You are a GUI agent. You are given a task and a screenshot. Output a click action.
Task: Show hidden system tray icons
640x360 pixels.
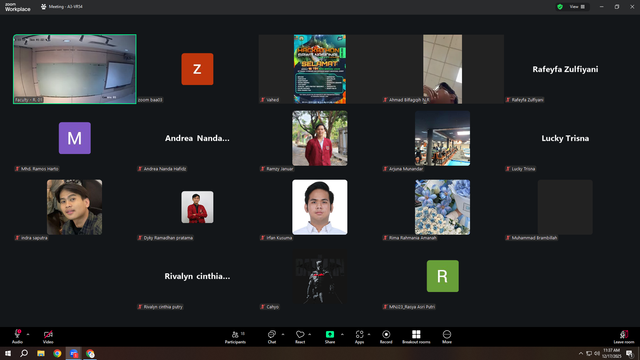[x=581, y=353]
